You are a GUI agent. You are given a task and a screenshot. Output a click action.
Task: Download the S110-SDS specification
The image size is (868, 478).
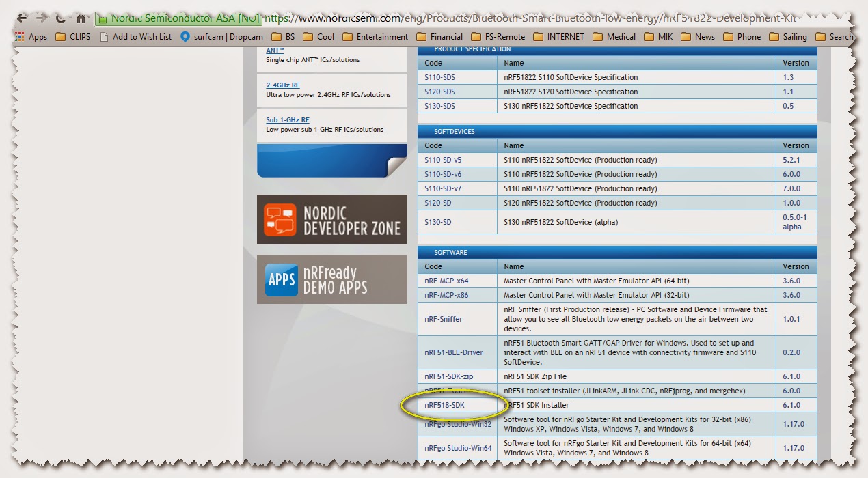click(x=439, y=77)
